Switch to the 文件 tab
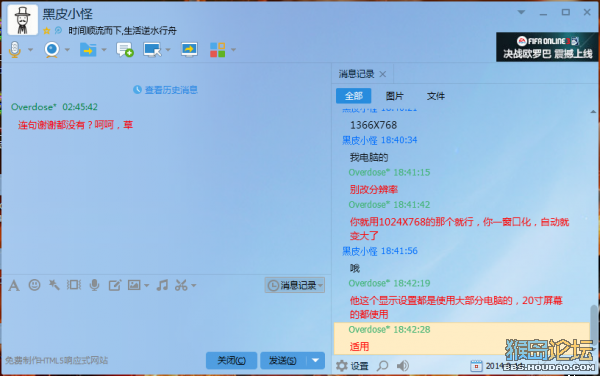Image resolution: width=600 pixels, height=376 pixels. click(435, 96)
